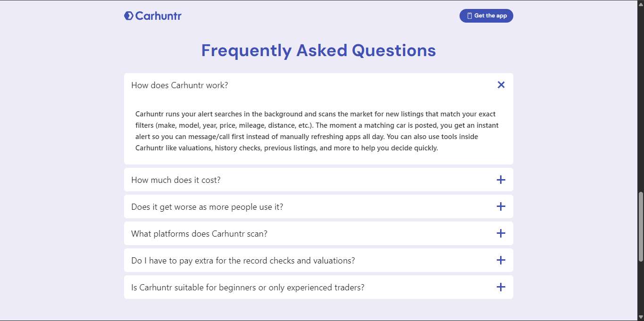Expand 'What platforms does Carhuntr scan?' question text
The image size is (644, 321).
(x=199, y=234)
